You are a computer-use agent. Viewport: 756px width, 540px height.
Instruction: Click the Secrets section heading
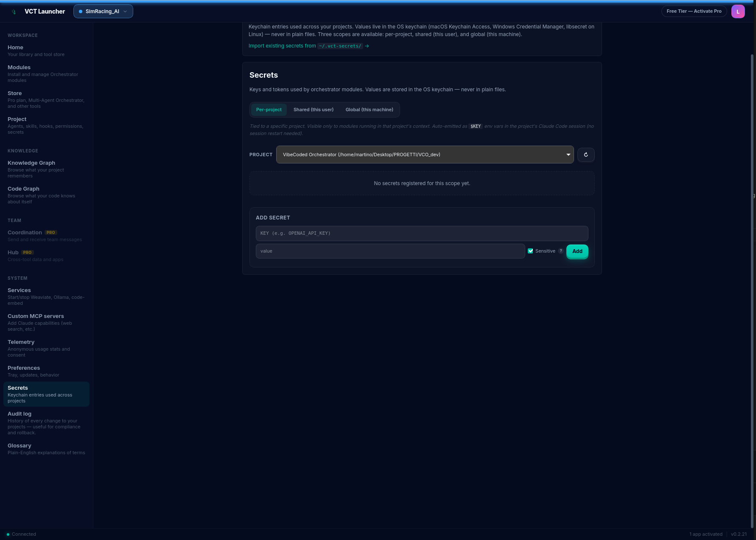click(263, 75)
